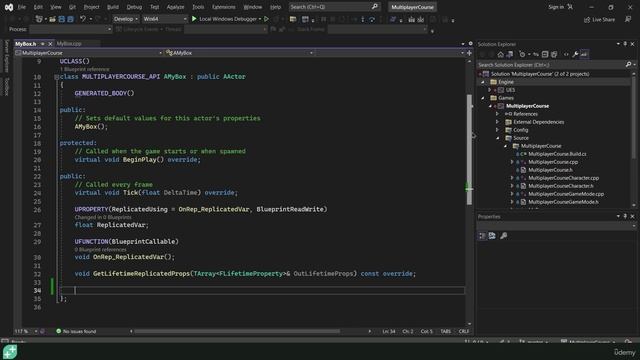Screen dimensions: 640x360
Task: Close the MyBox.h tab
Action: click(x=50, y=44)
